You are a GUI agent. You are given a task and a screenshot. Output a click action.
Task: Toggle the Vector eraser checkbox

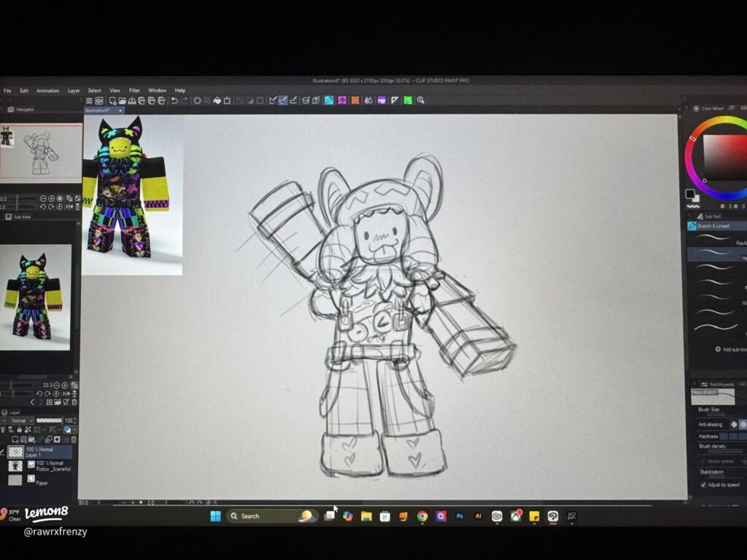tap(703, 461)
